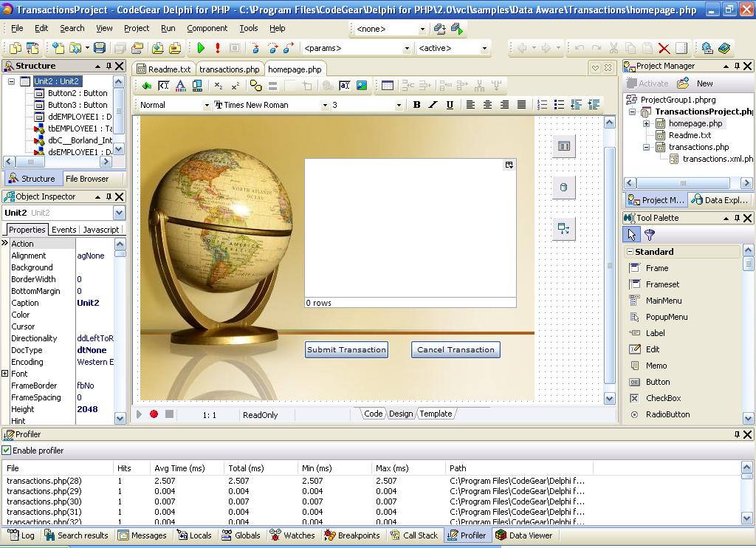Viewport: 756px width, 548px height.
Task: Apply superscript formatting
Action: coord(236,86)
